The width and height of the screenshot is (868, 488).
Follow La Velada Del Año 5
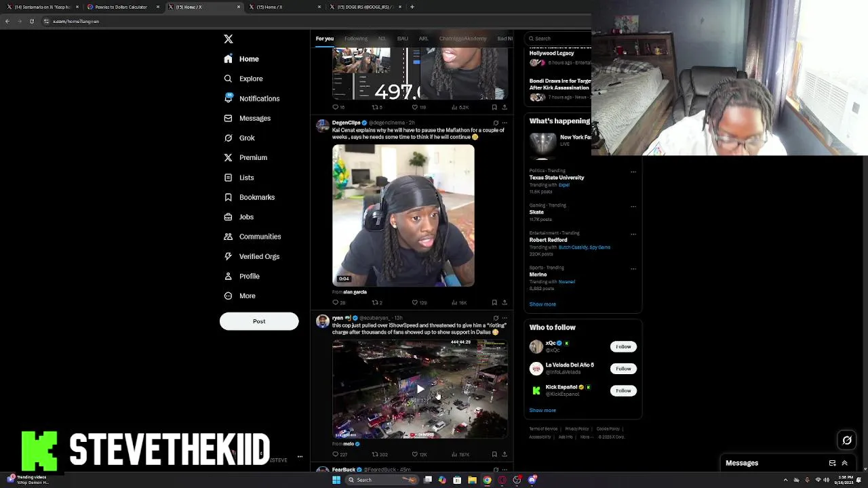pos(623,369)
